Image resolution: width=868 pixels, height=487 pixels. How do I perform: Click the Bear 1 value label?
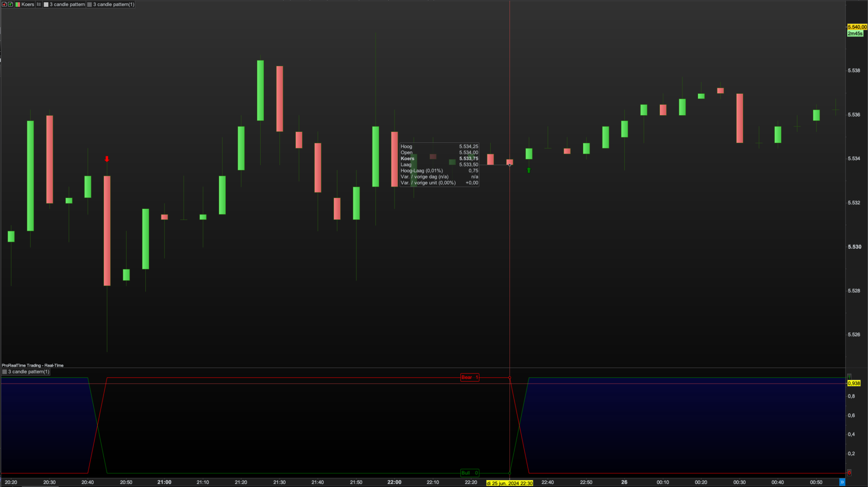pyautogui.click(x=469, y=377)
